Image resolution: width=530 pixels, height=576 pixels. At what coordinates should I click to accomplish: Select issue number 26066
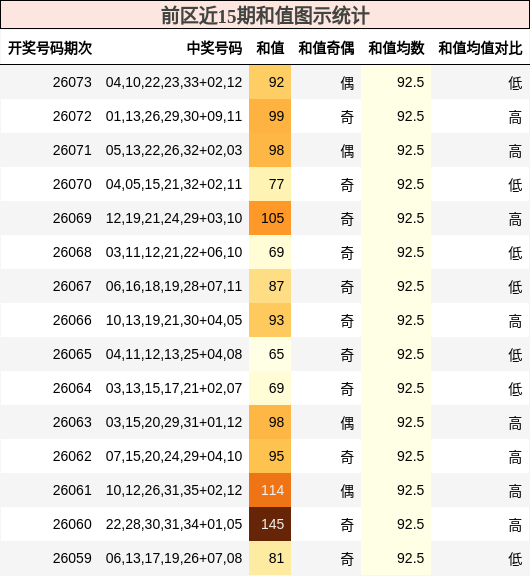tap(72, 320)
